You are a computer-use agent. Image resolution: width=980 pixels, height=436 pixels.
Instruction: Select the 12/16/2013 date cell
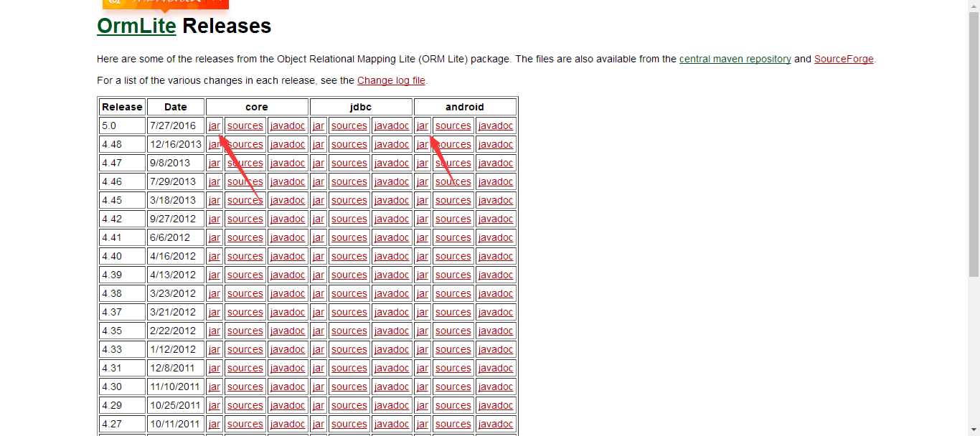coord(176,144)
